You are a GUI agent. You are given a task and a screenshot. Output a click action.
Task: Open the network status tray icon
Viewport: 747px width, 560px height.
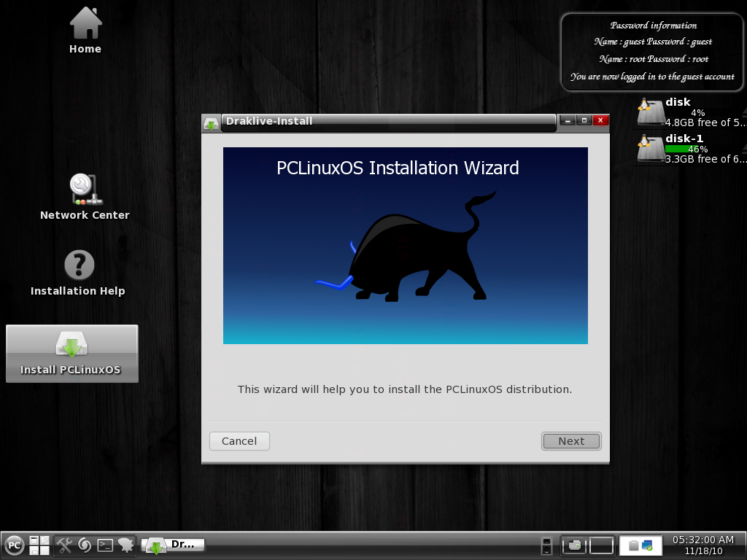648,544
